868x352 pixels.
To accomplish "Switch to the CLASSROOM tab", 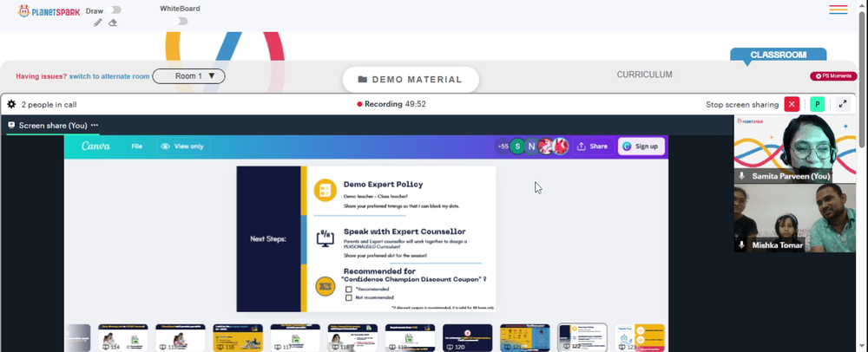I will coord(778,55).
